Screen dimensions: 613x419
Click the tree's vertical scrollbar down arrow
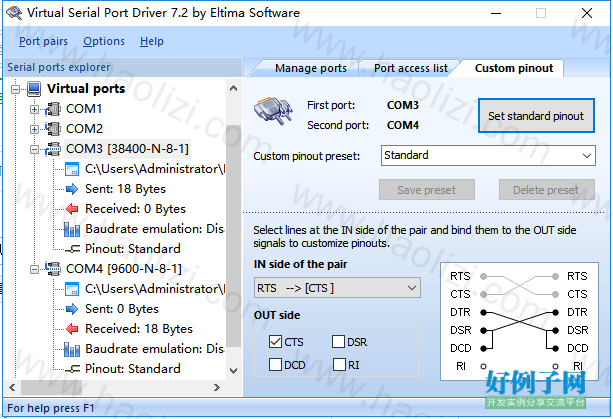pos(233,371)
